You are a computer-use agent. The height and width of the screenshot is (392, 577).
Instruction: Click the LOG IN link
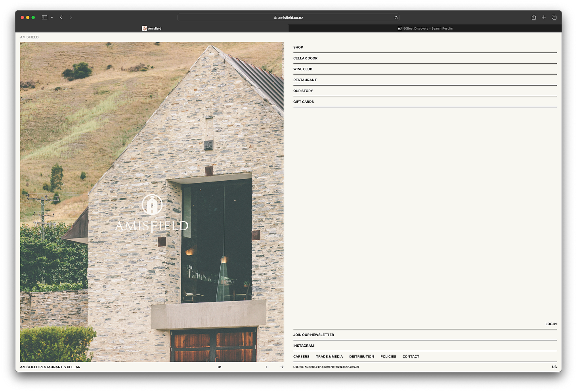(551, 324)
